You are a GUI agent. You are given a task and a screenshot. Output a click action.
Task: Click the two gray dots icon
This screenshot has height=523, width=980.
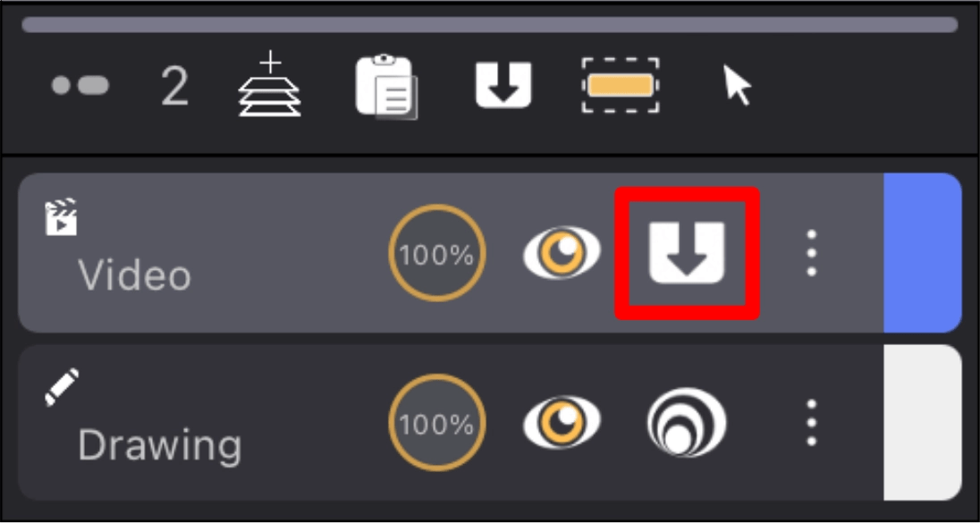coord(80,85)
